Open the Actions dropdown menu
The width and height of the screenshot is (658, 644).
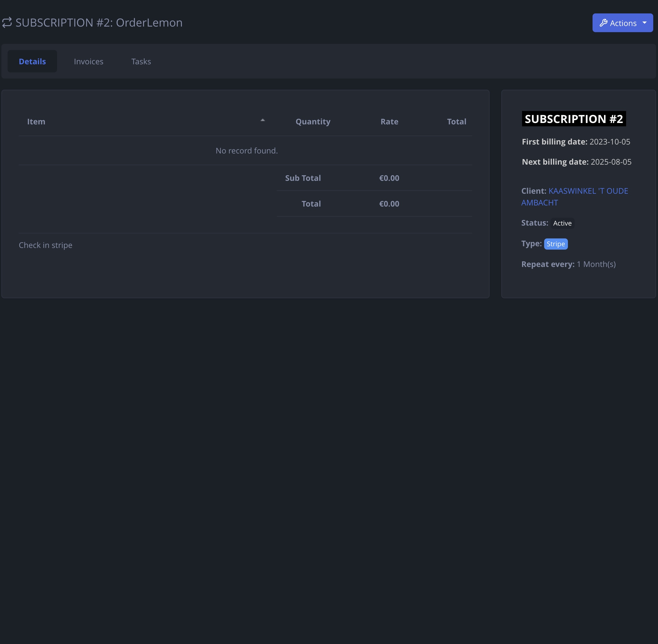(623, 23)
